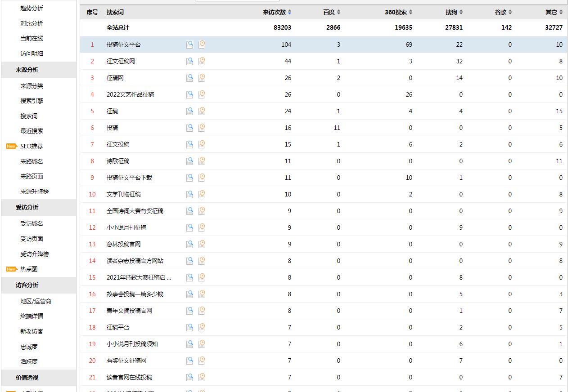Open search preview icon next to 诗歌征稿
568x392 pixels.
tap(189, 160)
